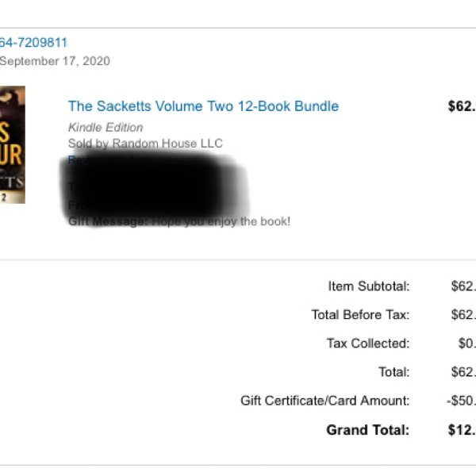This screenshot has width=476, height=476.
Task: Click the Tax Collected label
Action: click(368, 344)
